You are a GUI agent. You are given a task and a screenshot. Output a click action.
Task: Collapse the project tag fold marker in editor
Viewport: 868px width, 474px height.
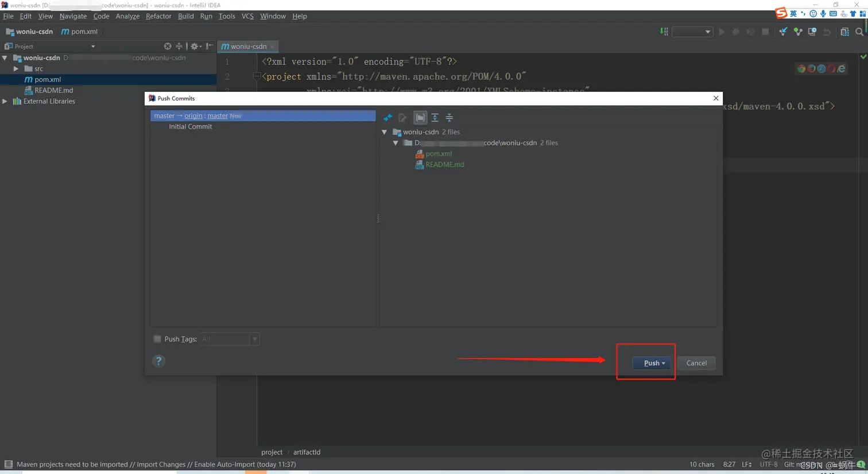[257, 76]
